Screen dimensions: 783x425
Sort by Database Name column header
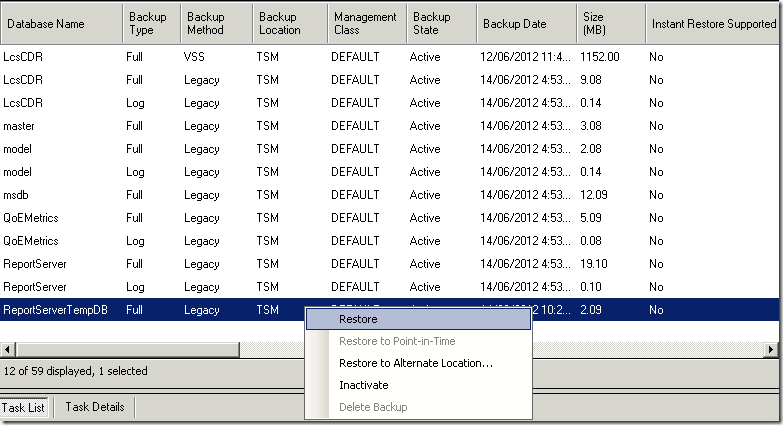pyautogui.click(x=61, y=23)
